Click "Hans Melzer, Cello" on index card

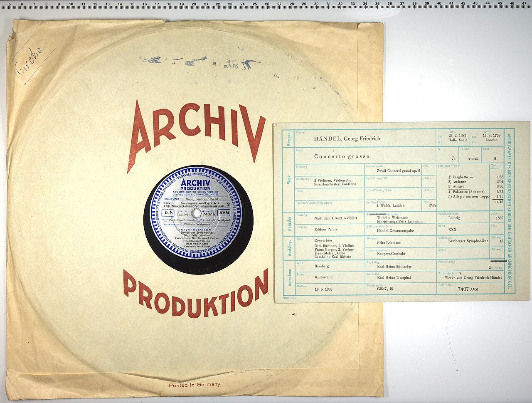[330, 253]
